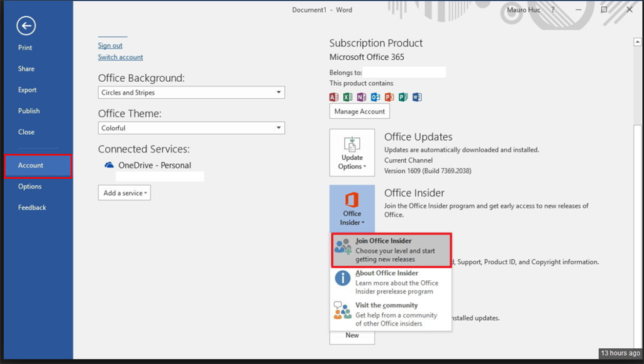Expand the Add a service dropdown

125,193
